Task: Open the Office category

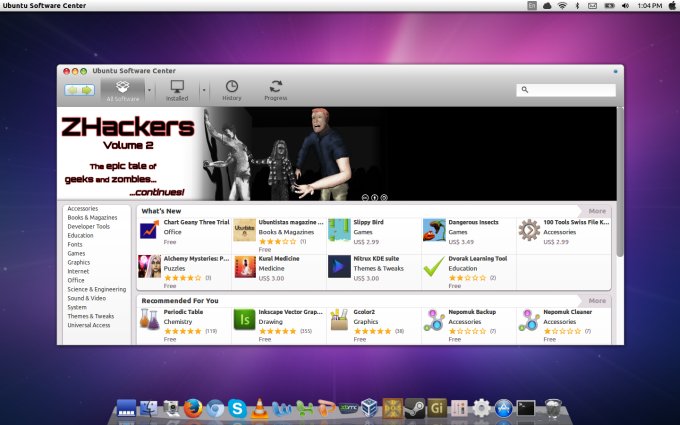Action: point(75,280)
